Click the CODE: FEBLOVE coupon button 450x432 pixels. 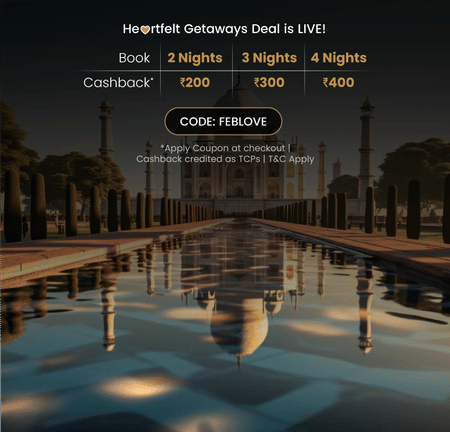click(x=223, y=121)
